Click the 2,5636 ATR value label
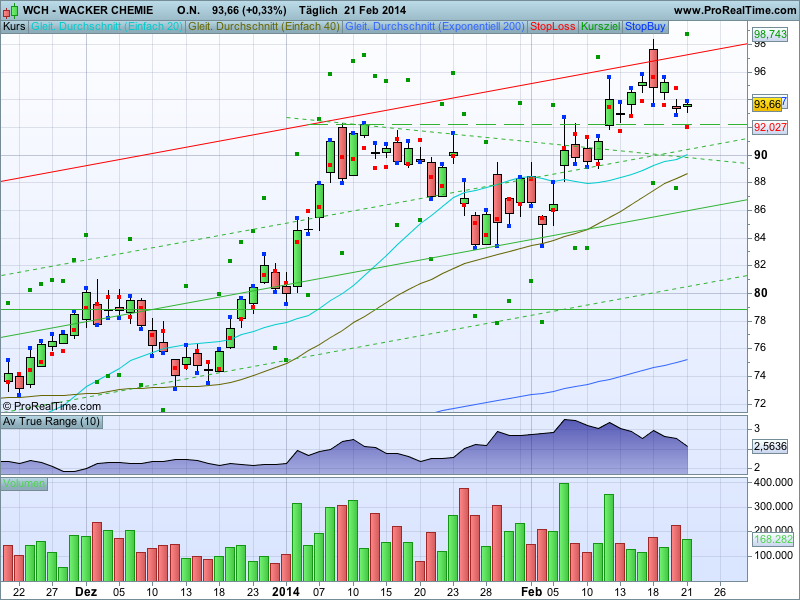The height and width of the screenshot is (600, 800). [x=770, y=446]
